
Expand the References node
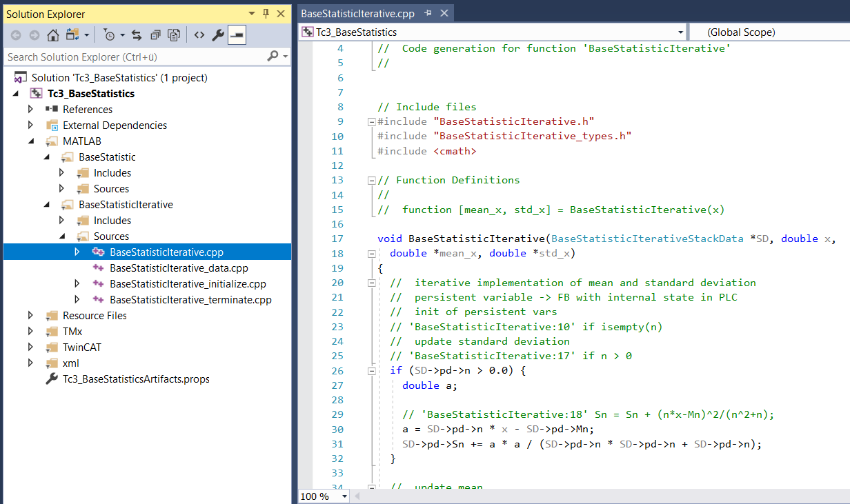point(30,109)
